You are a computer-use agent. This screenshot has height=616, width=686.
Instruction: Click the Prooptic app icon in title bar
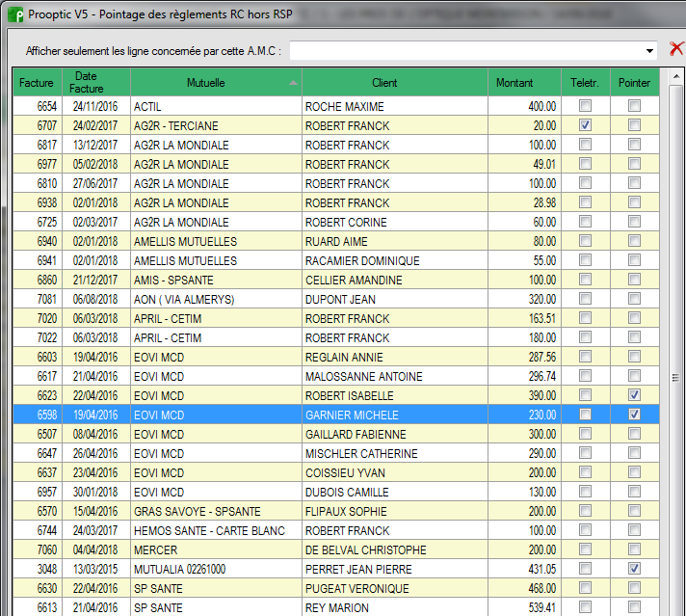(x=15, y=14)
